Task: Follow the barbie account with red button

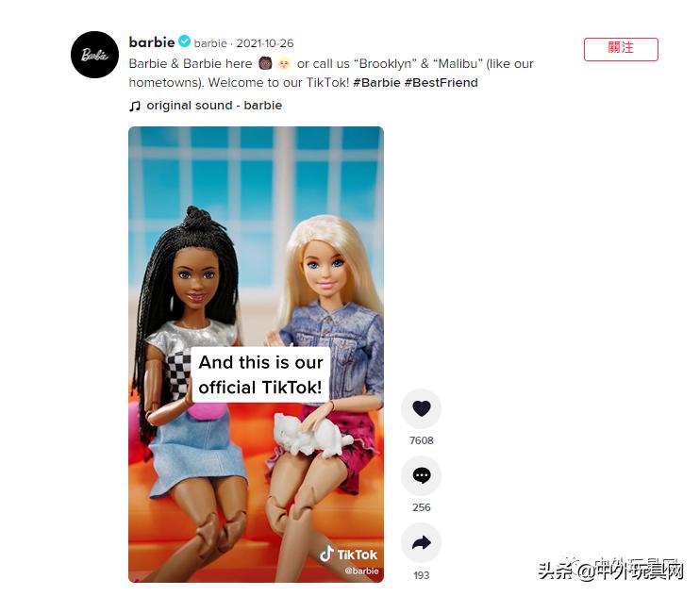Action: click(x=621, y=49)
